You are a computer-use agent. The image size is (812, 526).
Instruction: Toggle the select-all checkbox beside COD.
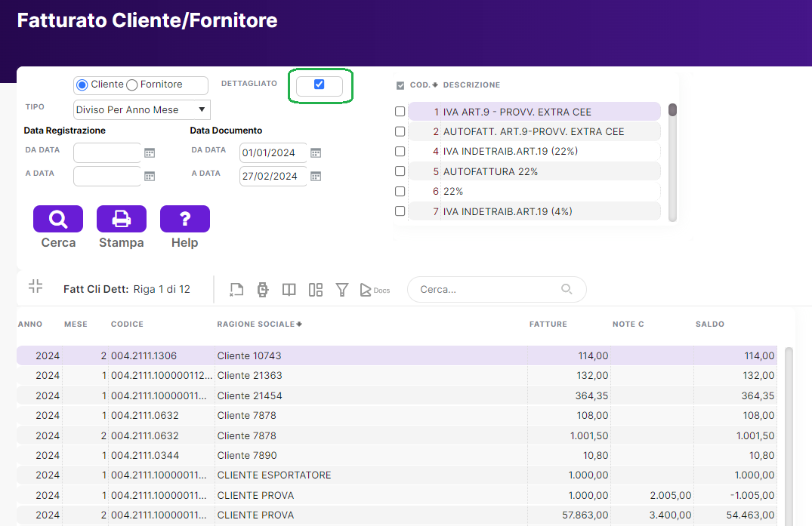400,85
